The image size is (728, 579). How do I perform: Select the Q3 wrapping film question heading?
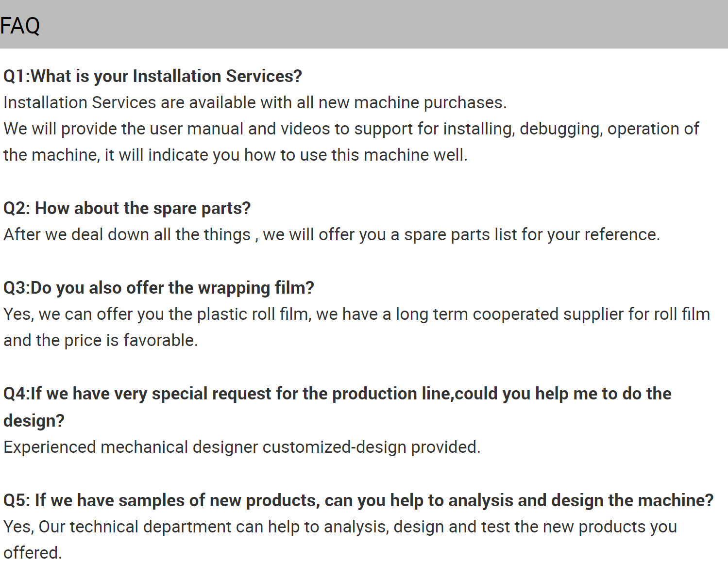pyautogui.click(x=159, y=288)
